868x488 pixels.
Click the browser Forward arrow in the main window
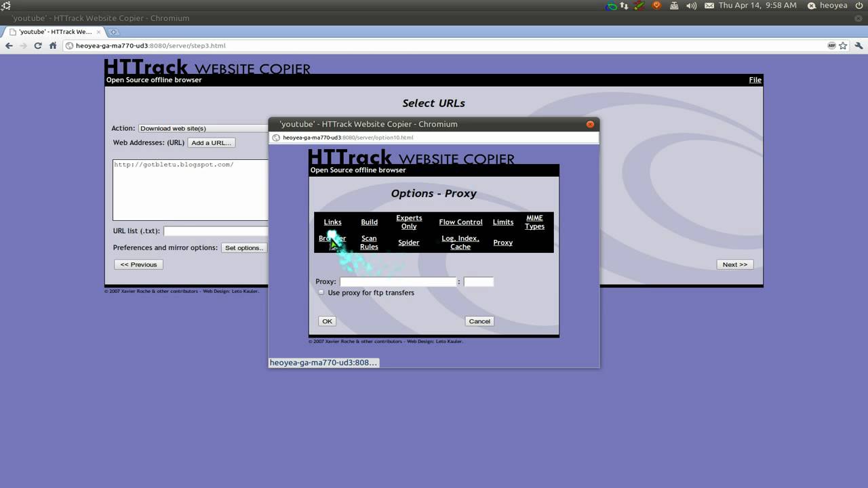pyautogui.click(x=23, y=45)
